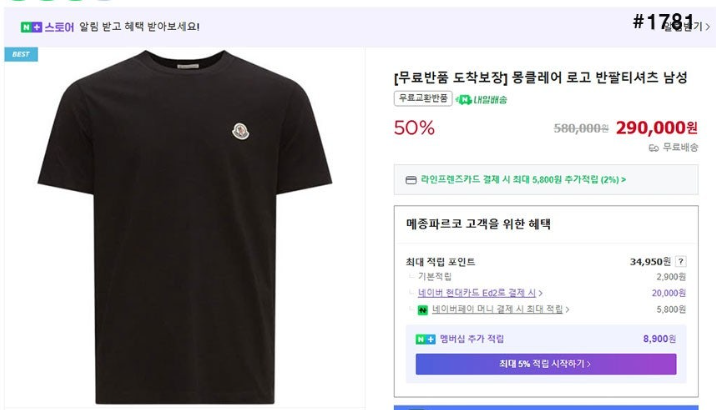
Task: Expand the 네이버페이 머니 결제 chevron
Action: pos(567,310)
